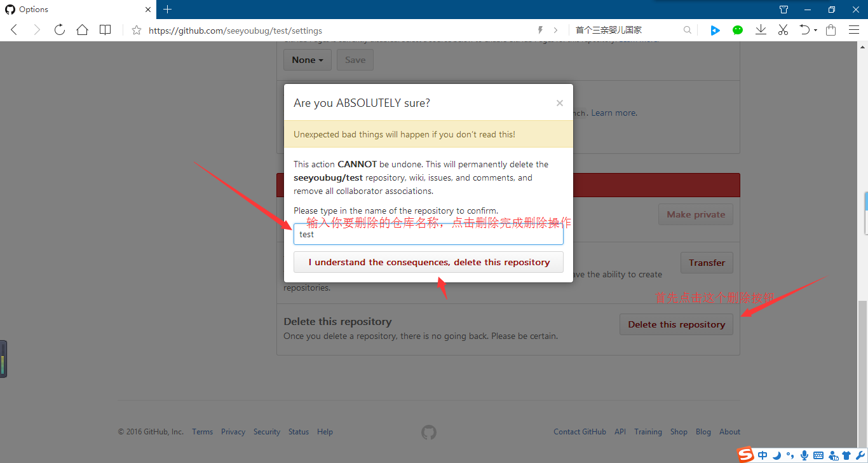868x463 pixels.
Task: Click the GitHub Octocat logo in footer
Action: coord(429,432)
